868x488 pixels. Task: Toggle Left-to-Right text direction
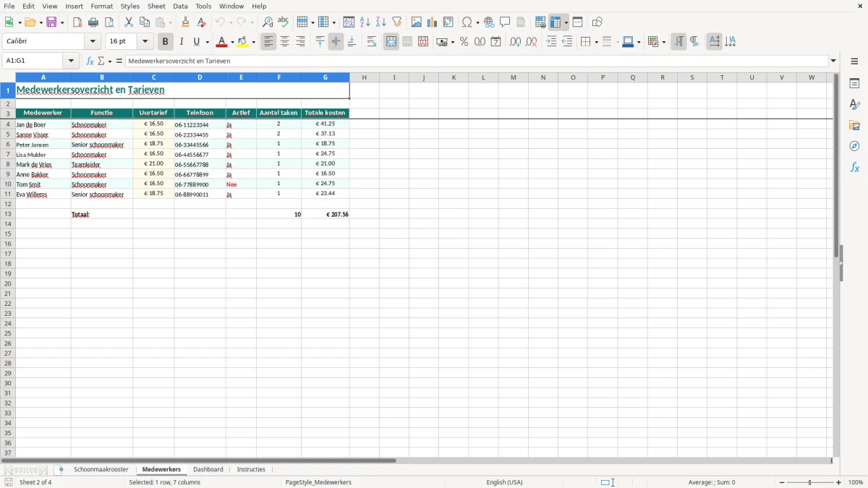(678, 42)
